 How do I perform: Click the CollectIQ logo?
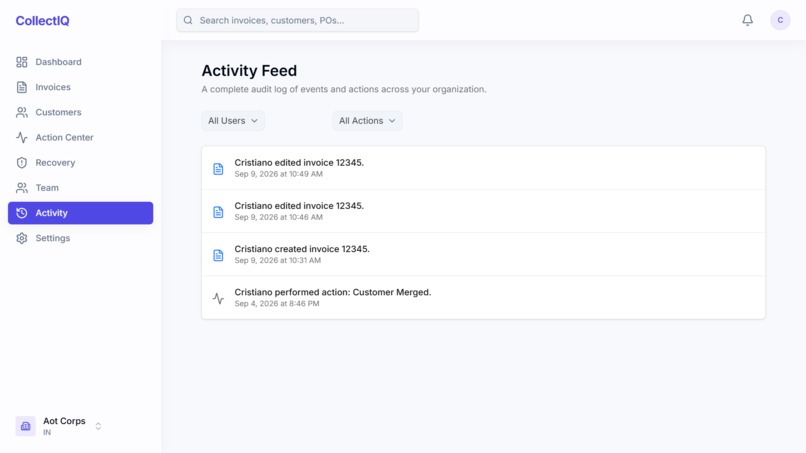(42, 21)
